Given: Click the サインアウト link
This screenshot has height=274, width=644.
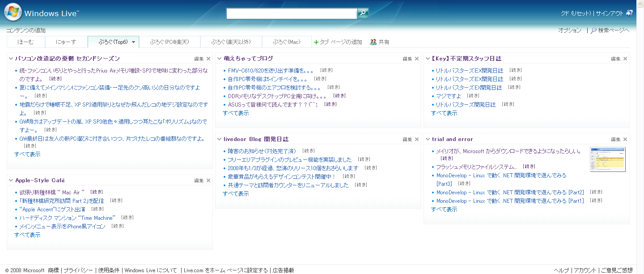Looking at the screenshot, I should point(610,13).
